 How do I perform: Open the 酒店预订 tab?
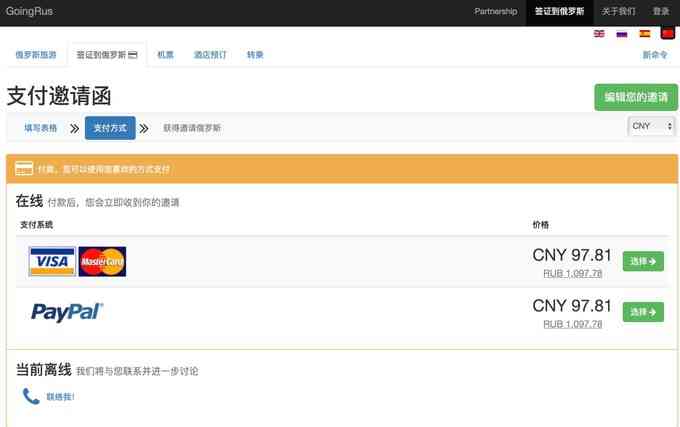[210, 55]
